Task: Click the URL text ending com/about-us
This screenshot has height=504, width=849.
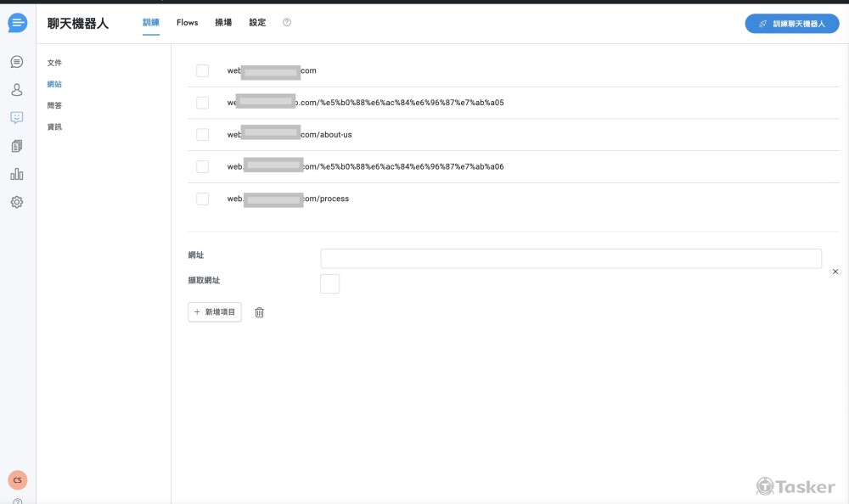Action: [290, 135]
